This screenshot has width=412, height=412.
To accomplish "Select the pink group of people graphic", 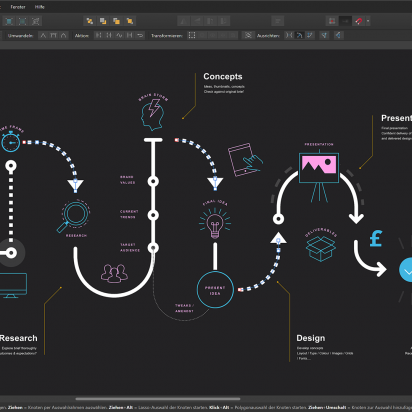I will pyautogui.click(x=114, y=273).
